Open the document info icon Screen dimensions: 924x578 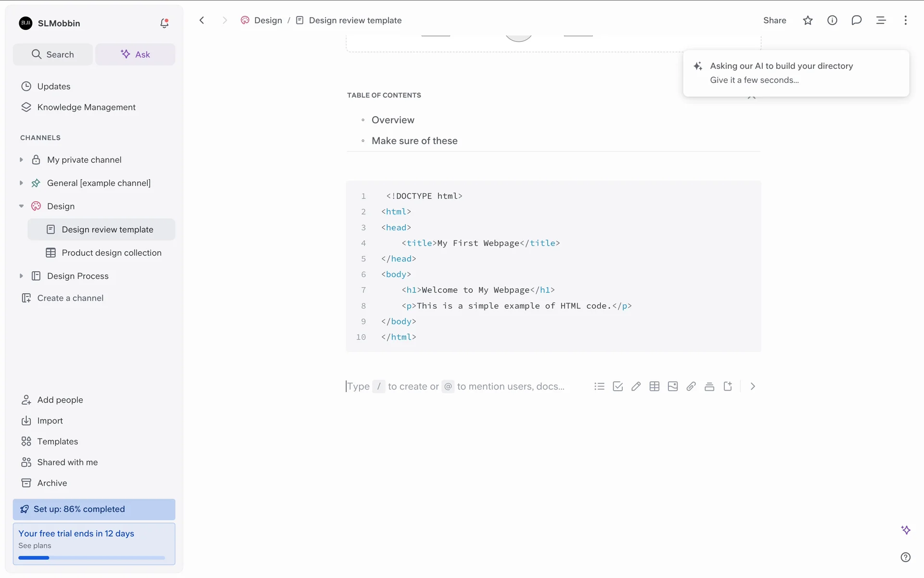click(832, 20)
